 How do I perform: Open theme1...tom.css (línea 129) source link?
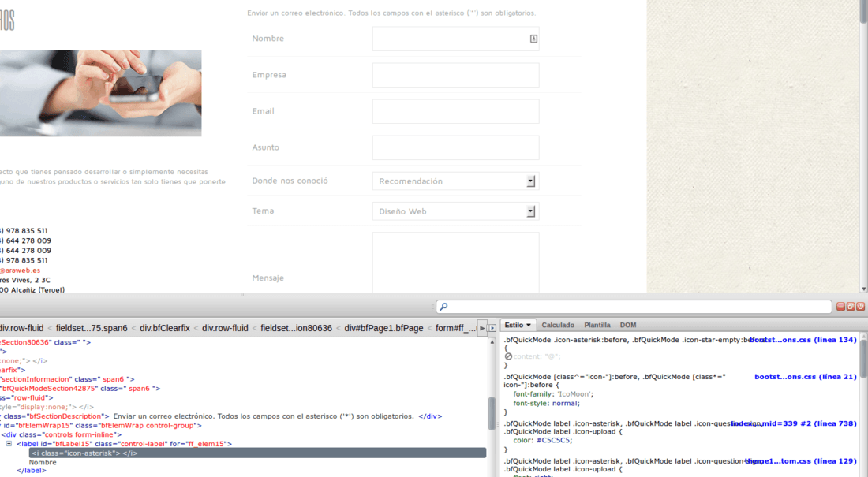(800, 461)
